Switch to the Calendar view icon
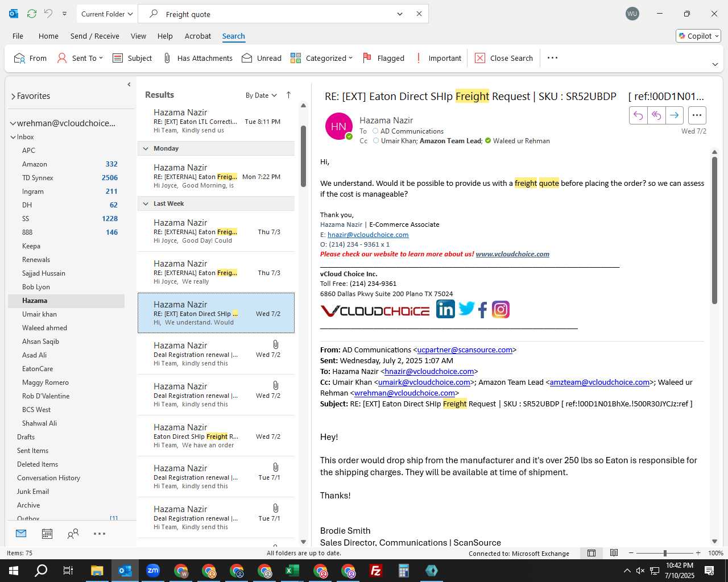Viewport: 728px width, 582px height. tap(47, 534)
